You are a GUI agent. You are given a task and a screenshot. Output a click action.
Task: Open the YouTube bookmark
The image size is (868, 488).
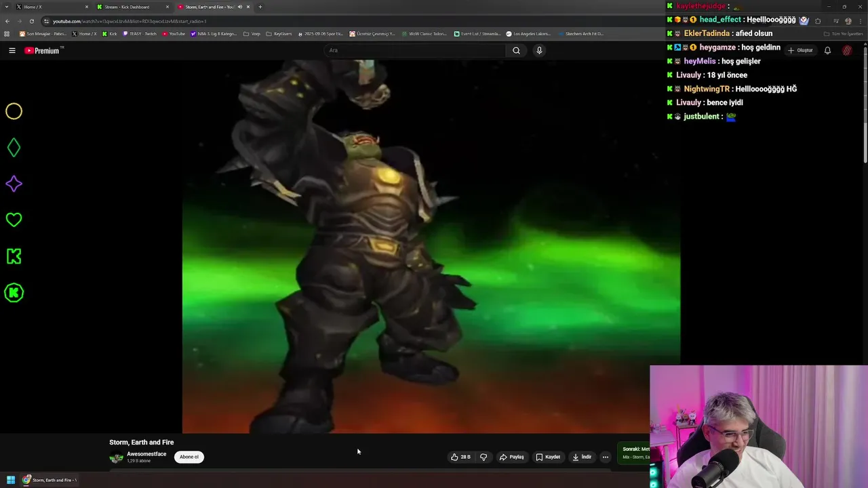tap(174, 33)
